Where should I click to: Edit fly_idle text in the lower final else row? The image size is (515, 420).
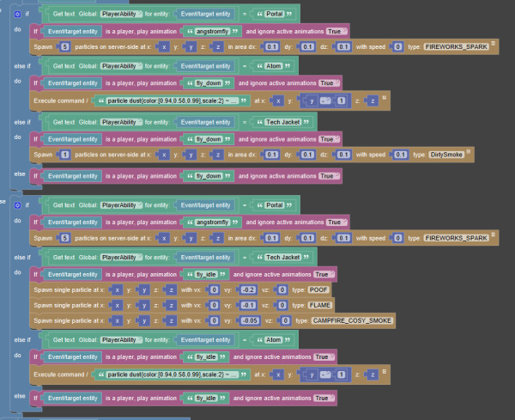pos(206,399)
